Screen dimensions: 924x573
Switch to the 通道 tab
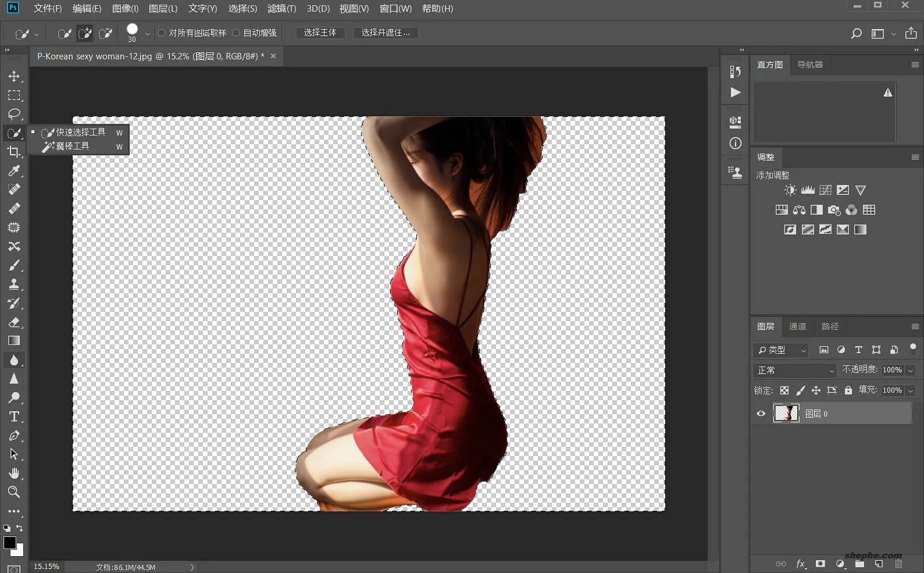[798, 326]
